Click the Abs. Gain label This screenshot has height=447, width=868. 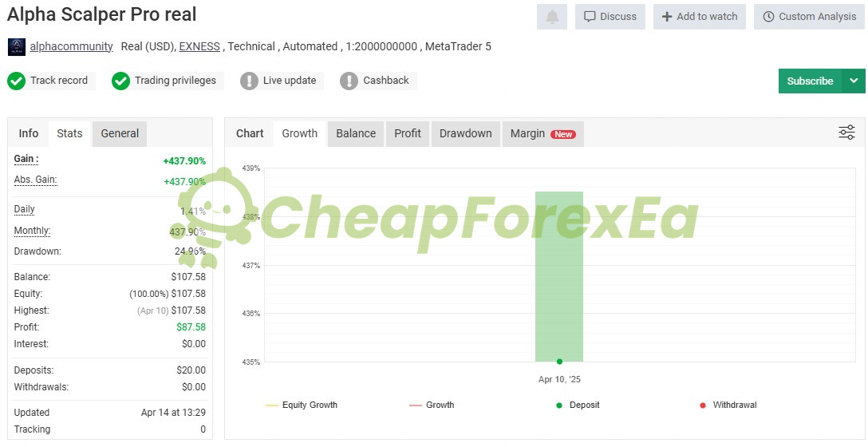(35, 180)
